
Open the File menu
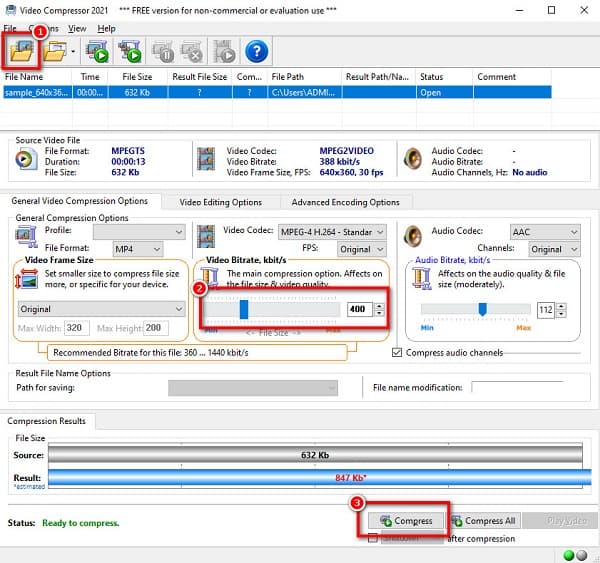pyautogui.click(x=10, y=28)
